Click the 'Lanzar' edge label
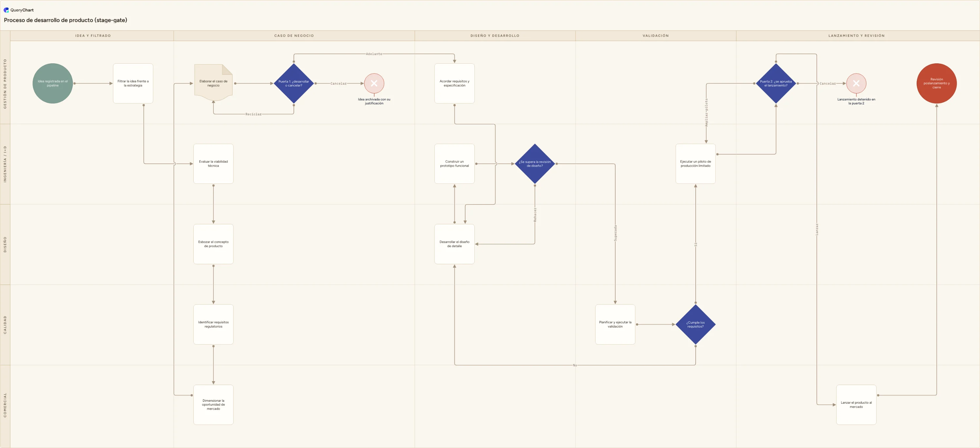 (817, 229)
